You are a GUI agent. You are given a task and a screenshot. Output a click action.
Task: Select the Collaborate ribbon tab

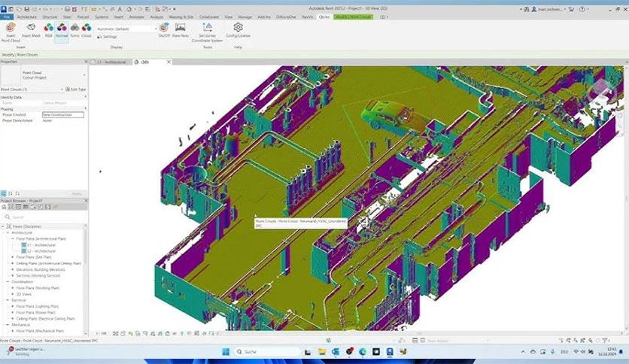pos(209,17)
